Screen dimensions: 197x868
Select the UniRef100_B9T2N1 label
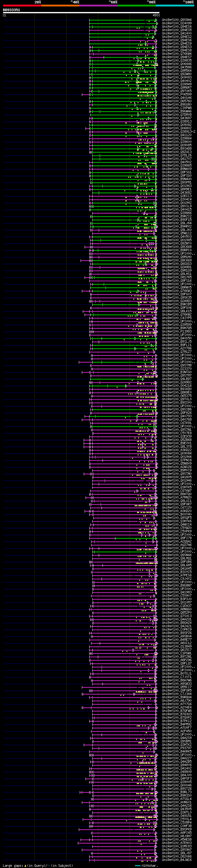(x=177, y=656)
